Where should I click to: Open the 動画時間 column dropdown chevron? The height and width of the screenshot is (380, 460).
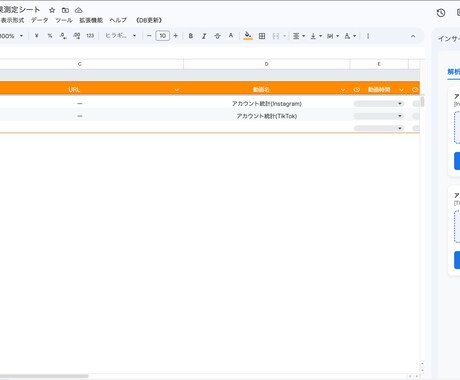[x=401, y=90]
